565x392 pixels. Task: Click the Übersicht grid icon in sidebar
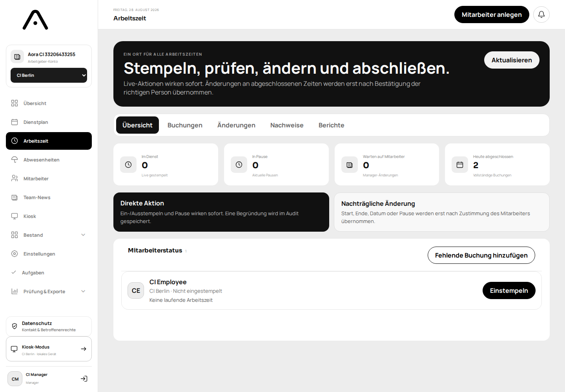click(15, 103)
